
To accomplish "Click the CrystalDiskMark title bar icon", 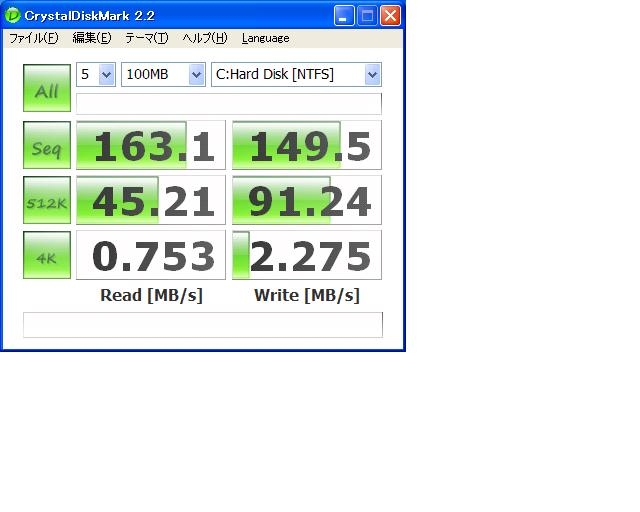I will (x=13, y=16).
